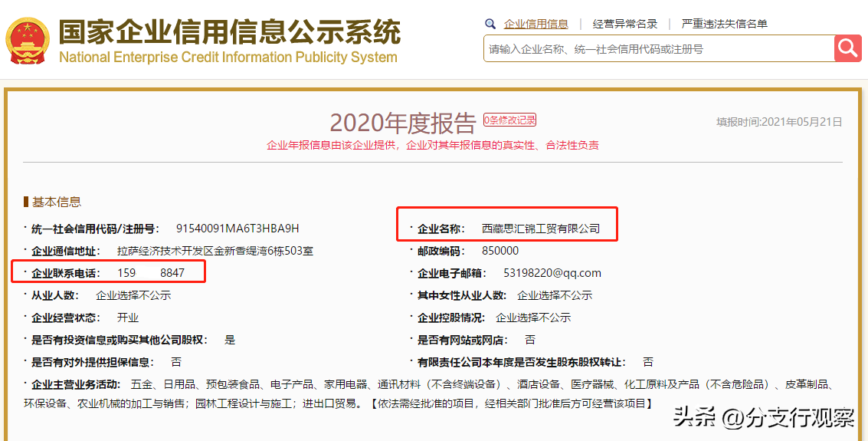Click the email 53198220@qq.com
Screen dimensions: 868x441
tap(552, 273)
